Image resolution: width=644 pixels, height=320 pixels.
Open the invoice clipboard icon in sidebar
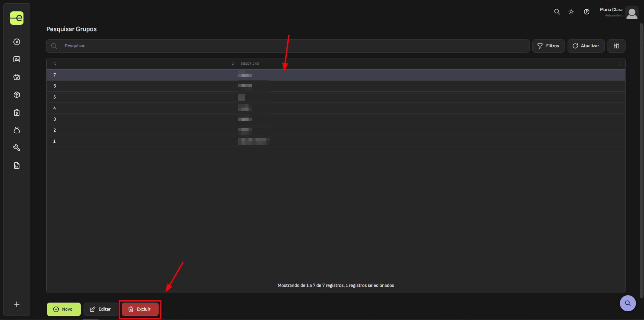[x=17, y=113]
